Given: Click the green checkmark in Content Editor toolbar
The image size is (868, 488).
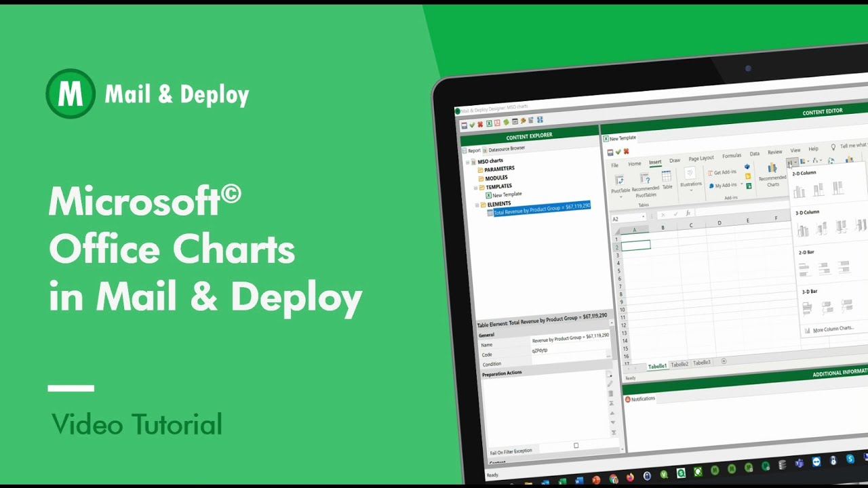Looking at the screenshot, I should click(x=618, y=152).
